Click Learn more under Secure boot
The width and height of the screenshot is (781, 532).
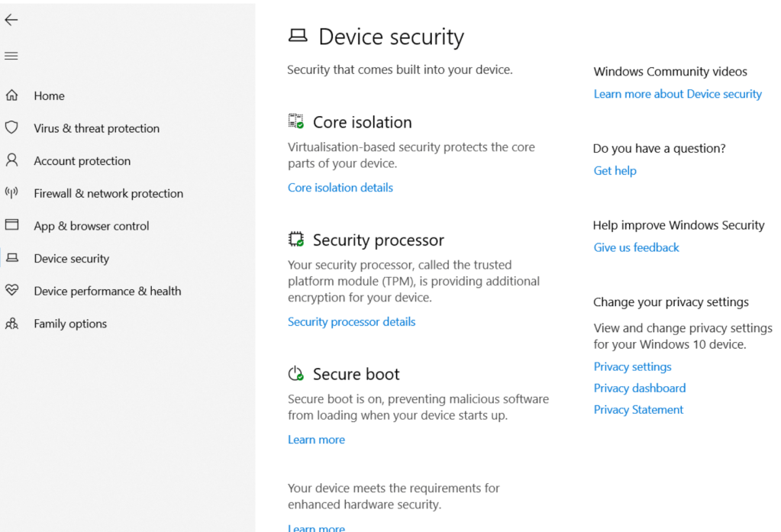pyautogui.click(x=316, y=440)
